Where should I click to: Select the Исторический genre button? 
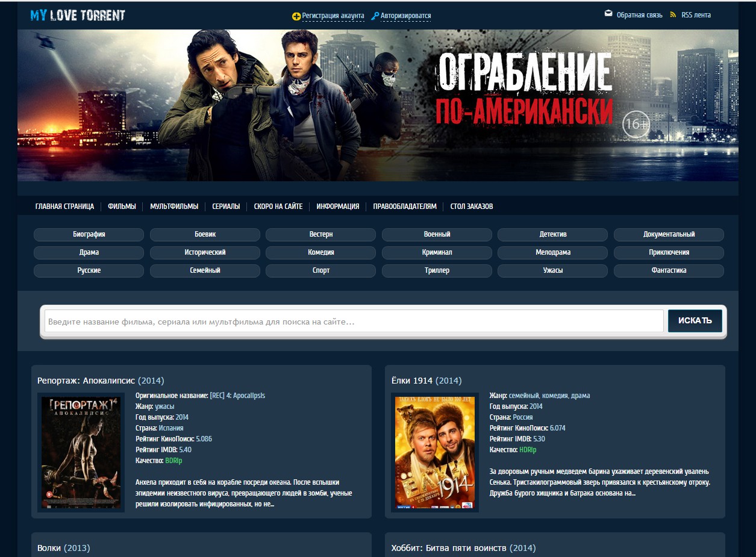205,252
